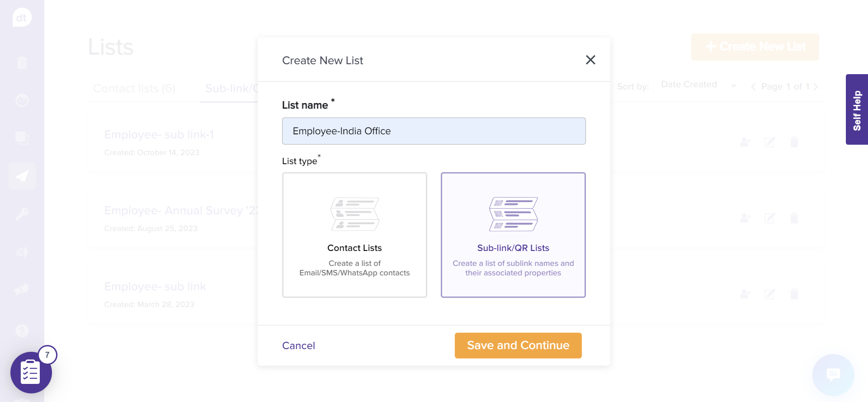The height and width of the screenshot is (402, 868).
Task: Click the clipboard icon in sidebar
Action: click(22, 62)
